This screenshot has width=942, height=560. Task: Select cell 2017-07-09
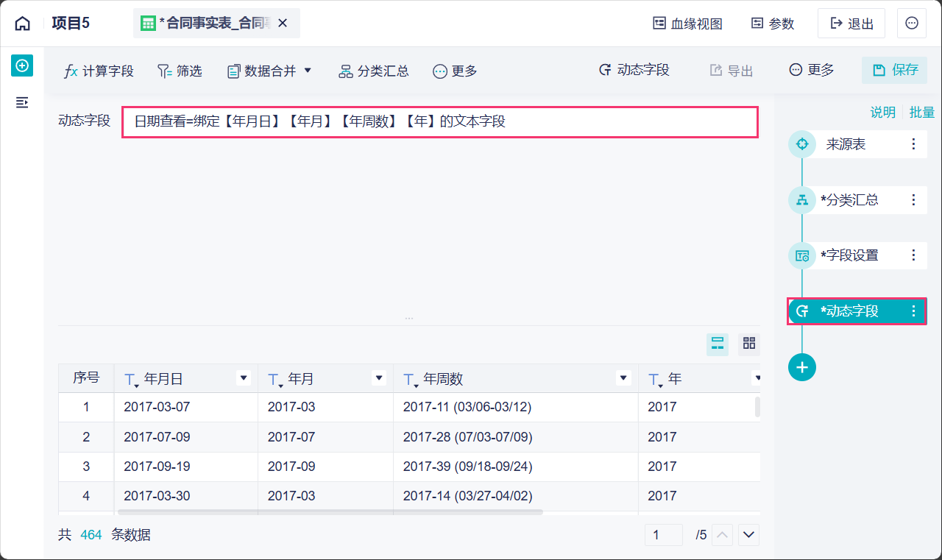tap(186, 437)
